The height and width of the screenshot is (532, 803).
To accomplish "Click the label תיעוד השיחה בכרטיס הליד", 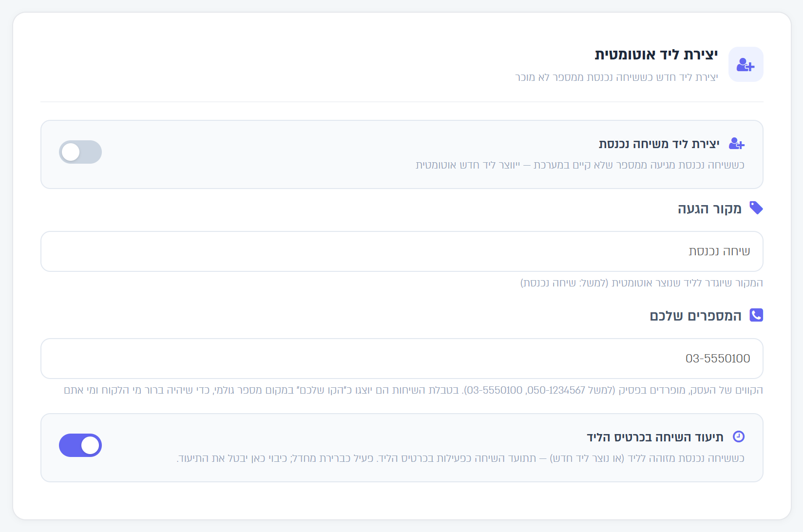I will pos(655,437).
